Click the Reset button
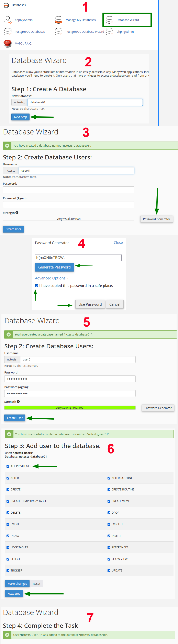The width and height of the screenshot is (178, 644). [37, 584]
